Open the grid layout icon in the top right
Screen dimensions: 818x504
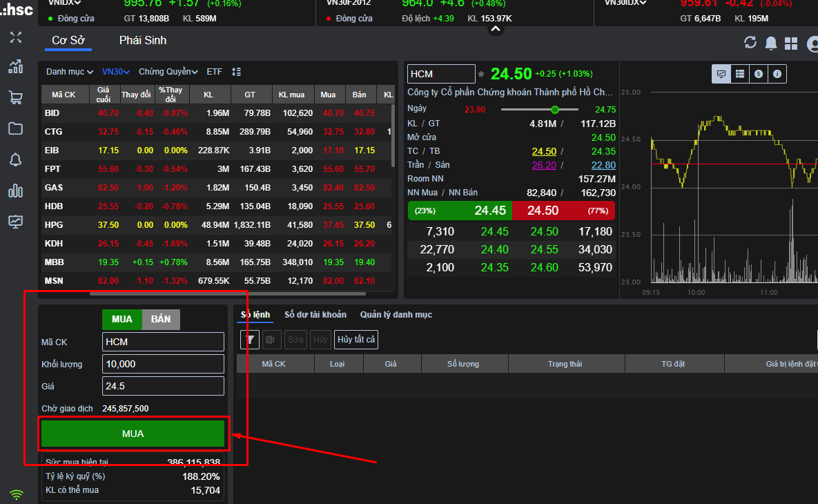(x=791, y=43)
